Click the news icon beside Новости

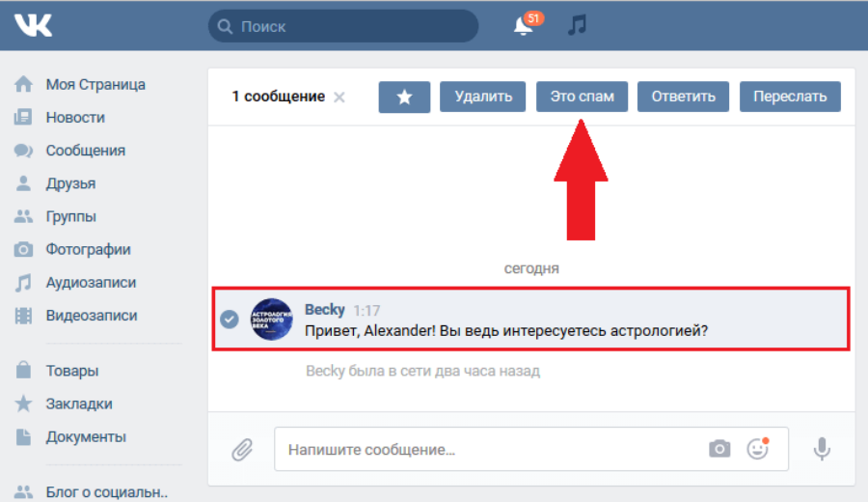pyautogui.click(x=23, y=118)
